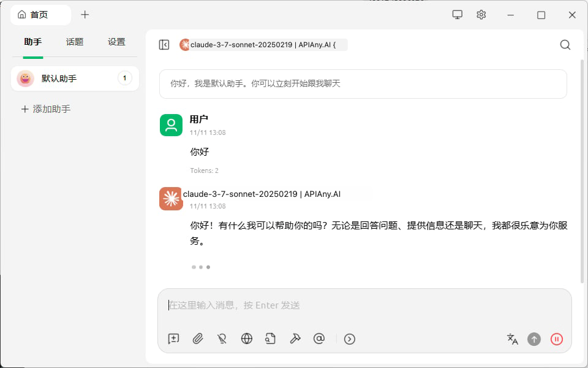Open the 首页 home tab
Screen dimensions: 588x368
(40, 15)
